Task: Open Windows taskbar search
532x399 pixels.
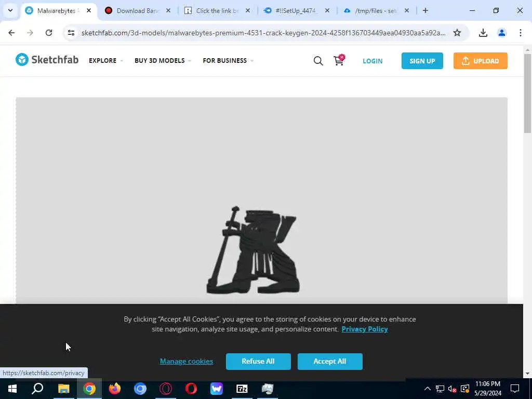Action: 37,389
